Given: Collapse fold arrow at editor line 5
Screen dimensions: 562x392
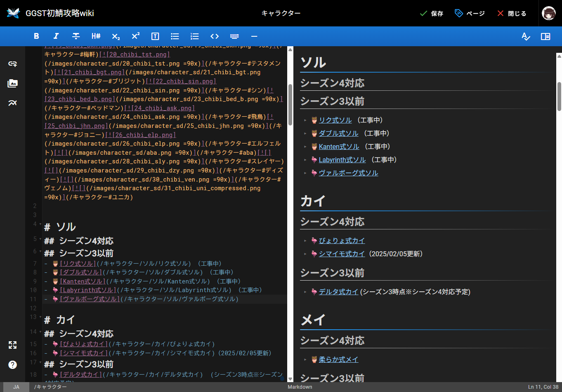Looking at the screenshot, I should point(40,239).
